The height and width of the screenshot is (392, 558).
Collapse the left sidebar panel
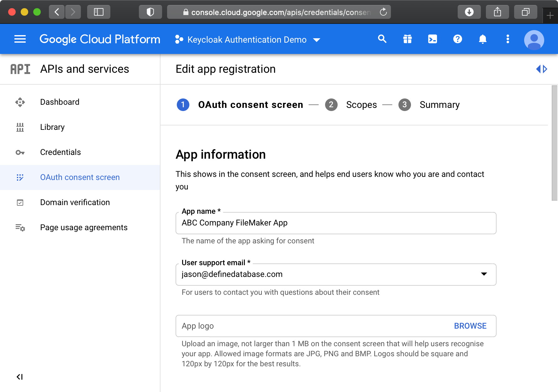20,377
